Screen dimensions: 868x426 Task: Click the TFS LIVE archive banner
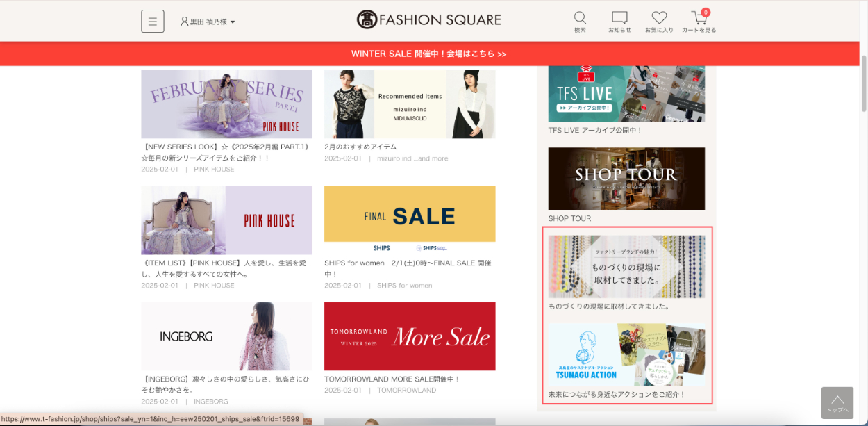pyautogui.click(x=626, y=94)
